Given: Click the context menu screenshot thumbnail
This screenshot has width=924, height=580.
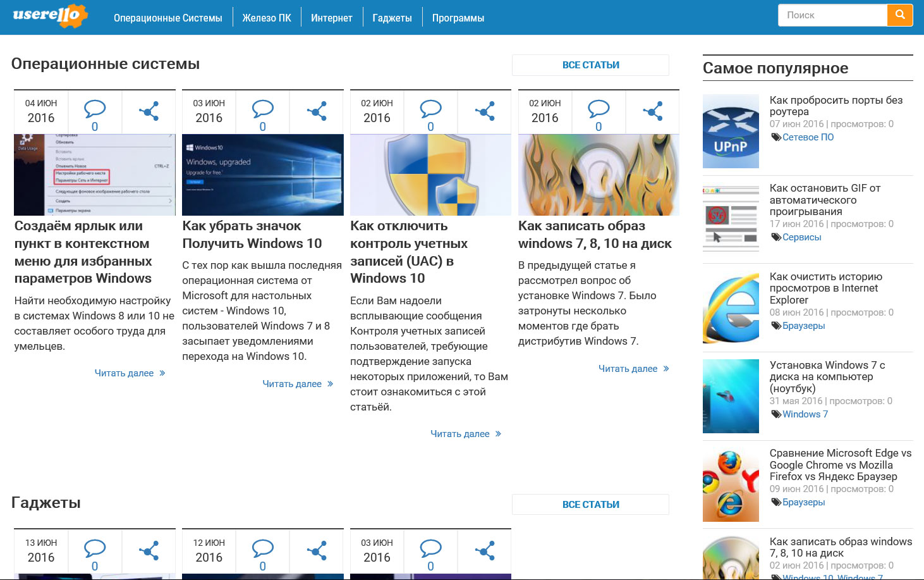Looking at the screenshot, I should pyautogui.click(x=95, y=175).
